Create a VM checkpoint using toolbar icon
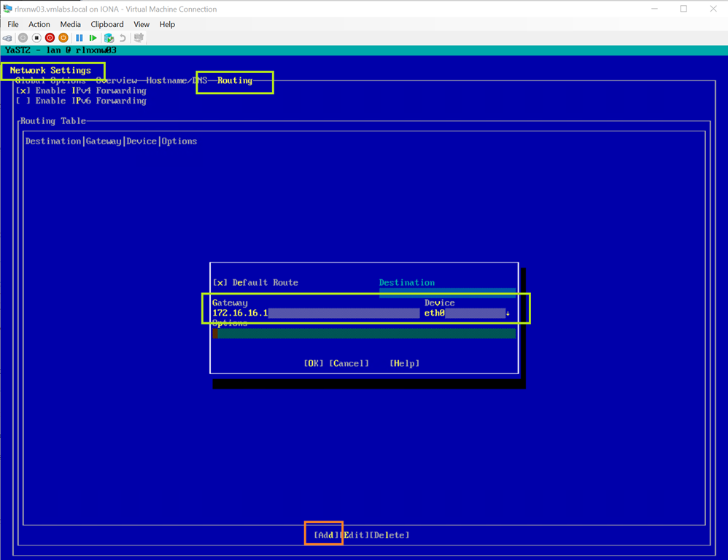728x560 pixels. click(109, 38)
